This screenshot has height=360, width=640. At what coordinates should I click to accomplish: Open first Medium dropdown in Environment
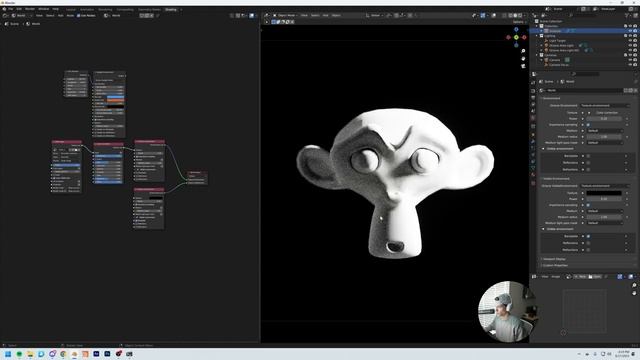coord(605,131)
